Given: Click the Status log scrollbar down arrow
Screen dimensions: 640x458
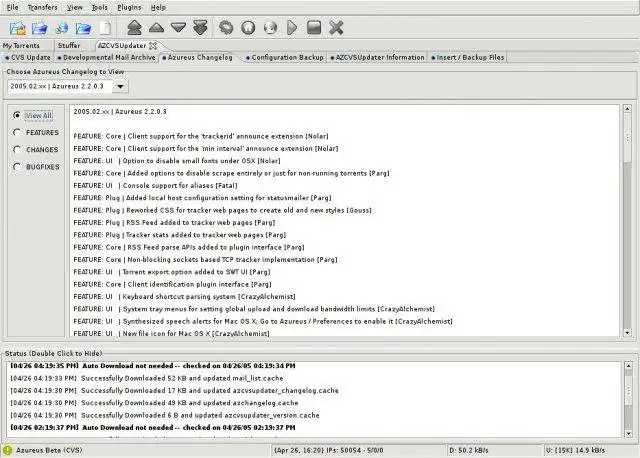Looking at the screenshot, I should click(x=629, y=434).
